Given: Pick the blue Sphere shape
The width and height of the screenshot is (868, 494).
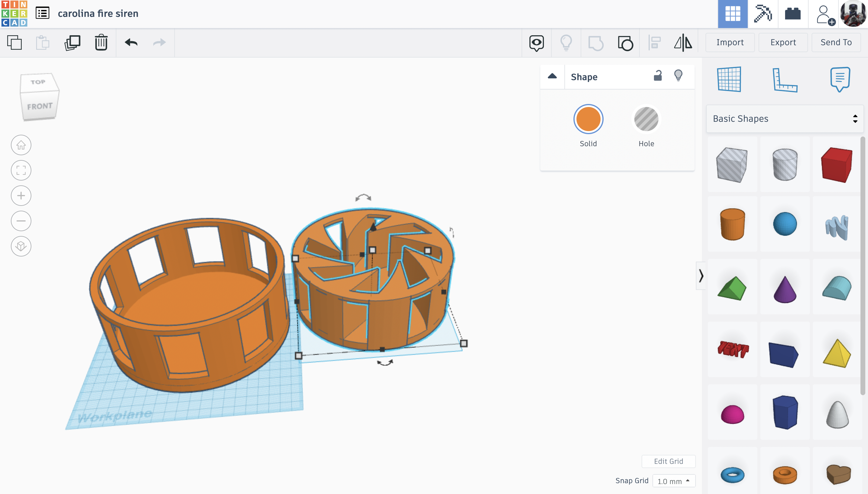Looking at the screenshot, I should tap(784, 224).
